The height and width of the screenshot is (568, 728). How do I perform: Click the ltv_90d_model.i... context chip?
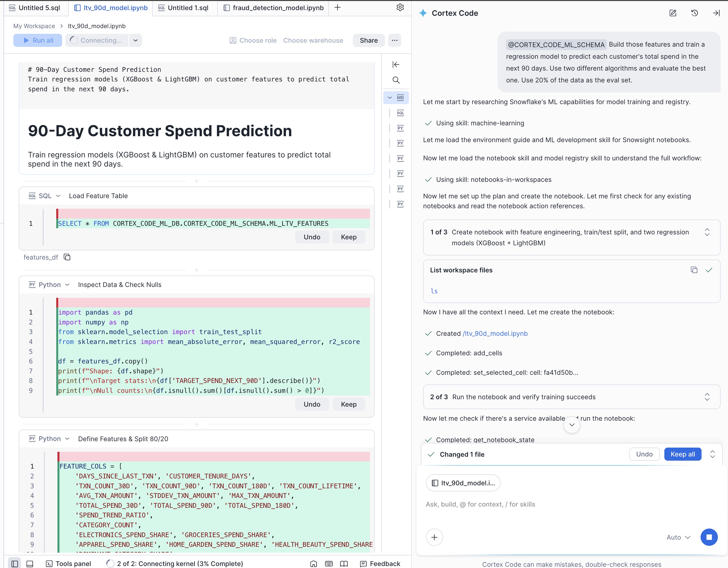pyautogui.click(x=463, y=483)
